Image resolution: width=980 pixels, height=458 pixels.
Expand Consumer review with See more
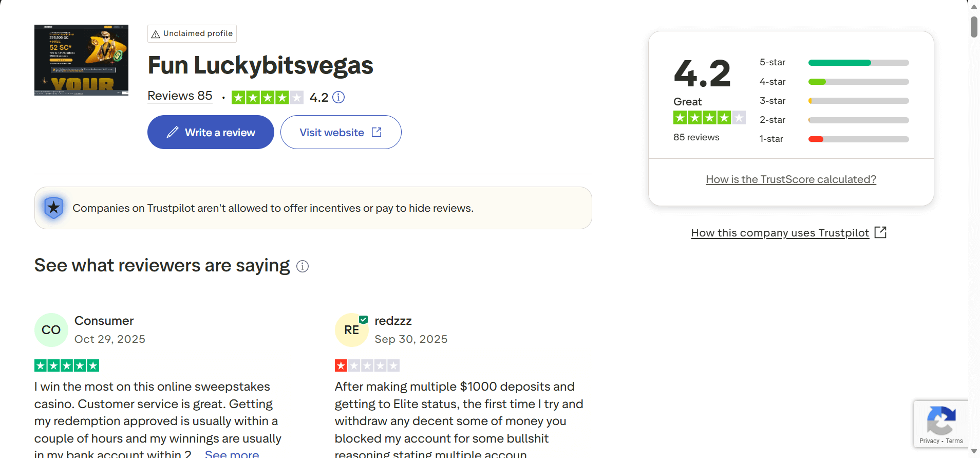232,454
